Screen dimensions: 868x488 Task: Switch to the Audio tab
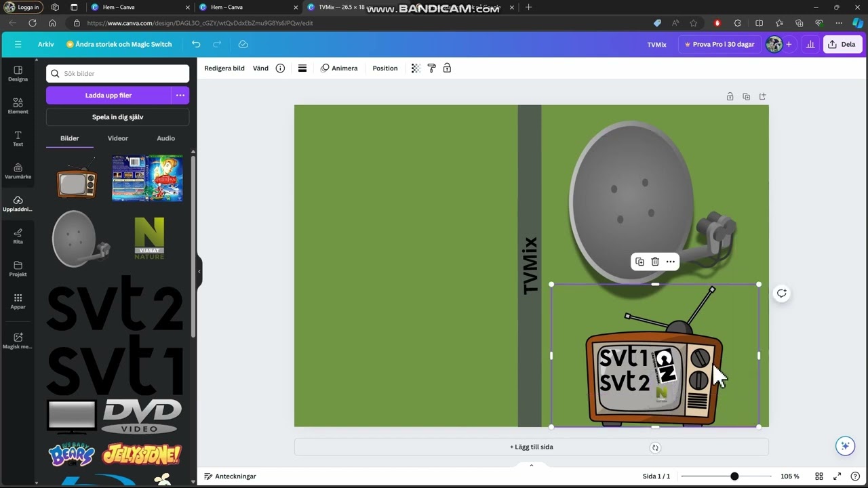(166, 138)
